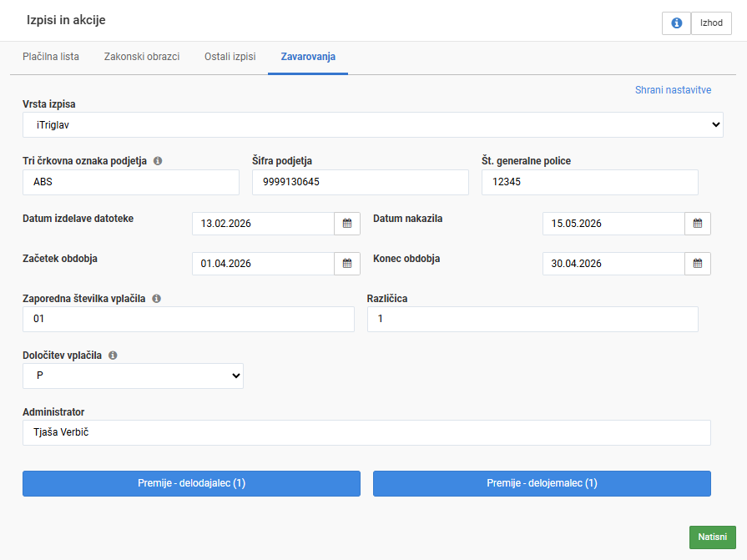Switch to the Ostali izpisi tab
This screenshot has width=747, height=560.
pos(230,57)
